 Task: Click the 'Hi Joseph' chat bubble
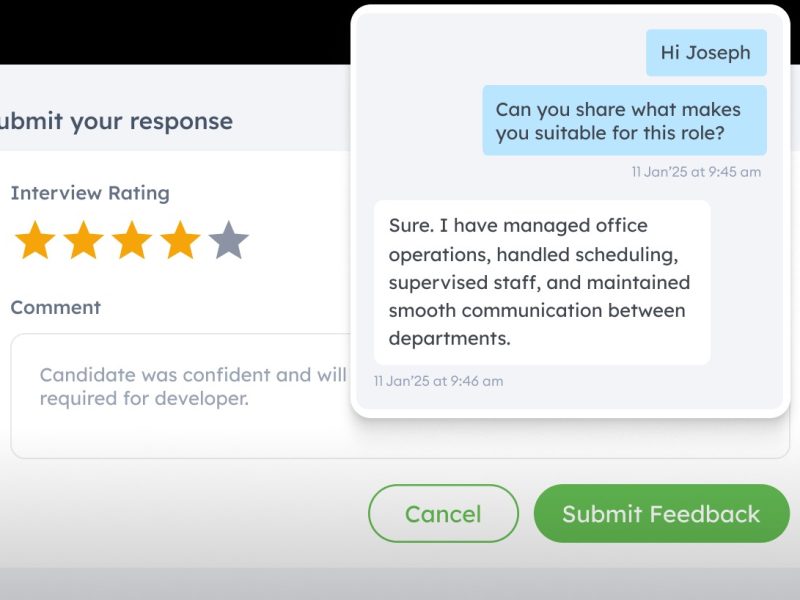[x=705, y=53]
